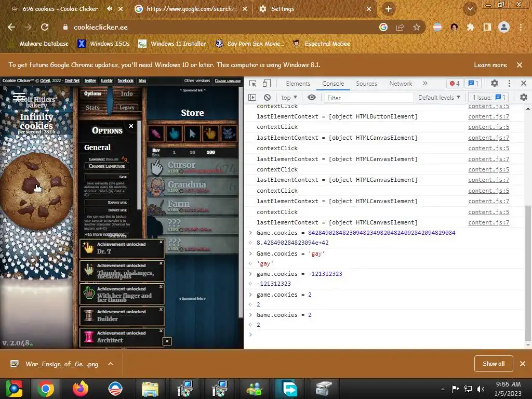Open a new Chrome tab
Screen dimensions: 532x399
point(389,9)
